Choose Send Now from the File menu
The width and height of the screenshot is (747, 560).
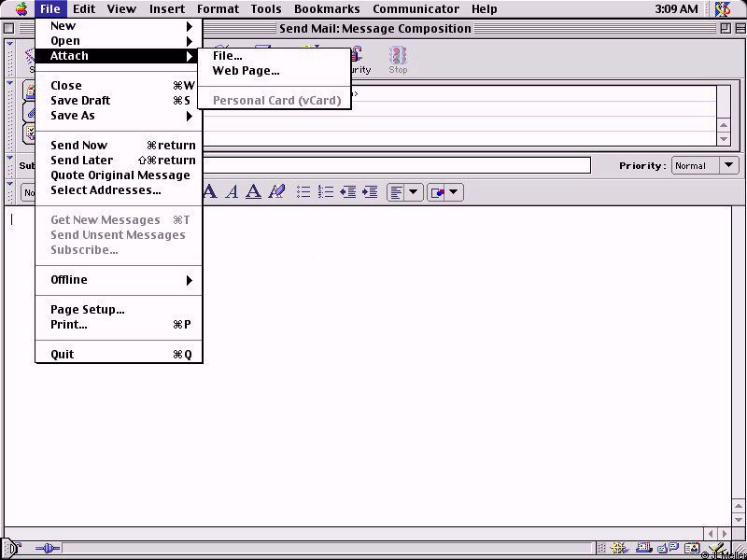click(x=120, y=146)
